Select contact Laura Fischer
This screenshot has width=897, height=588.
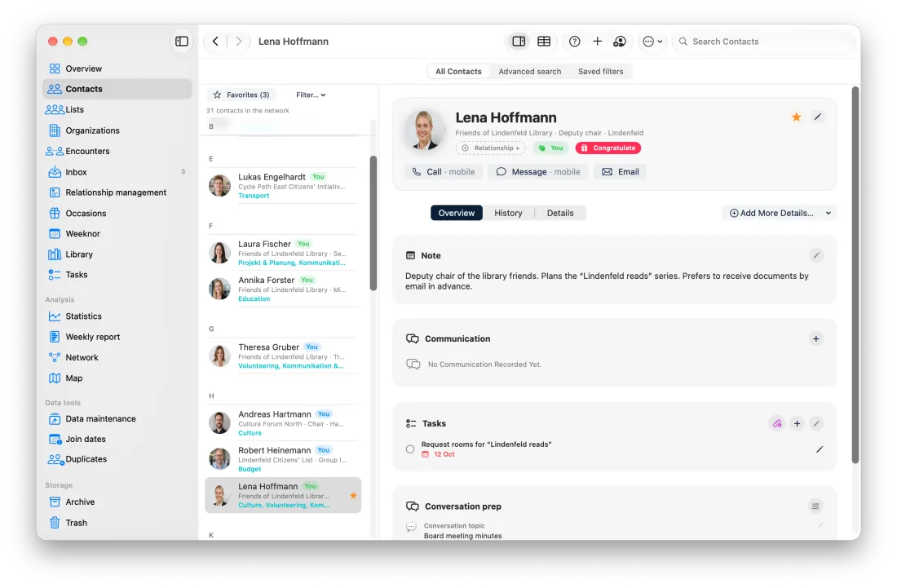(x=283, y=253)
